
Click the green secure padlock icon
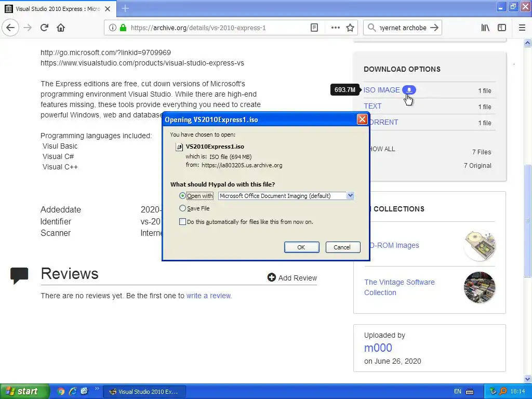click(123, 28)
